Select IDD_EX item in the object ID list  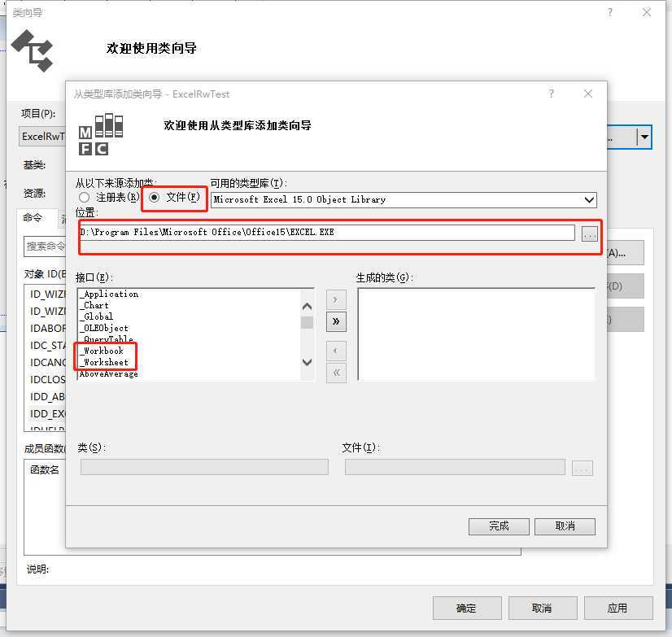47,414
